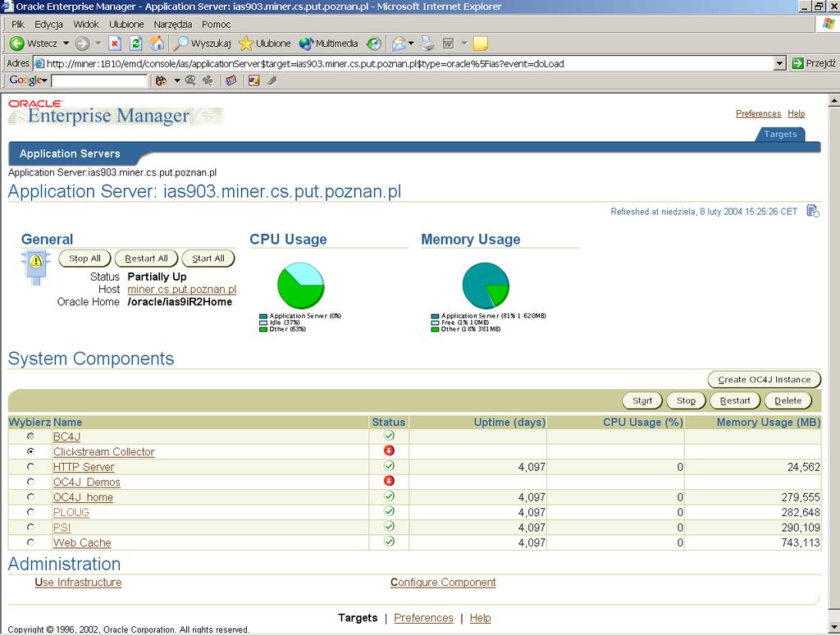Edit page with the Word icon

[449, 43]
